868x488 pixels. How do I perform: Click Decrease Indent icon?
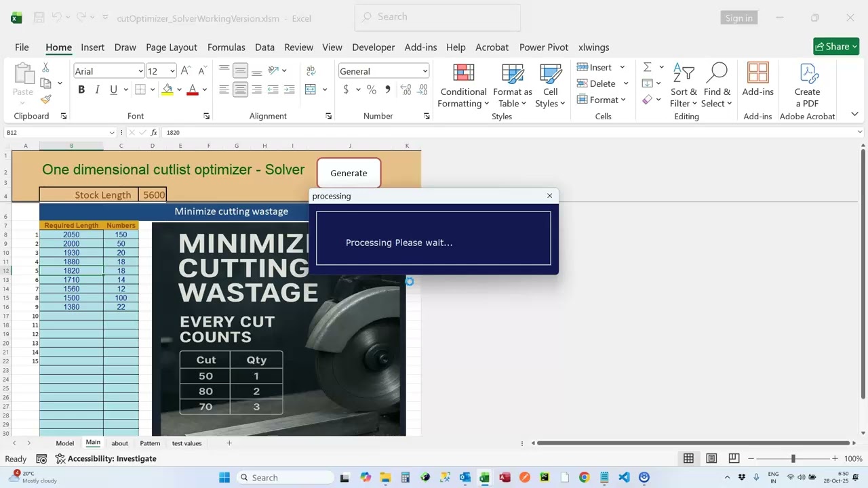[273, 89]
